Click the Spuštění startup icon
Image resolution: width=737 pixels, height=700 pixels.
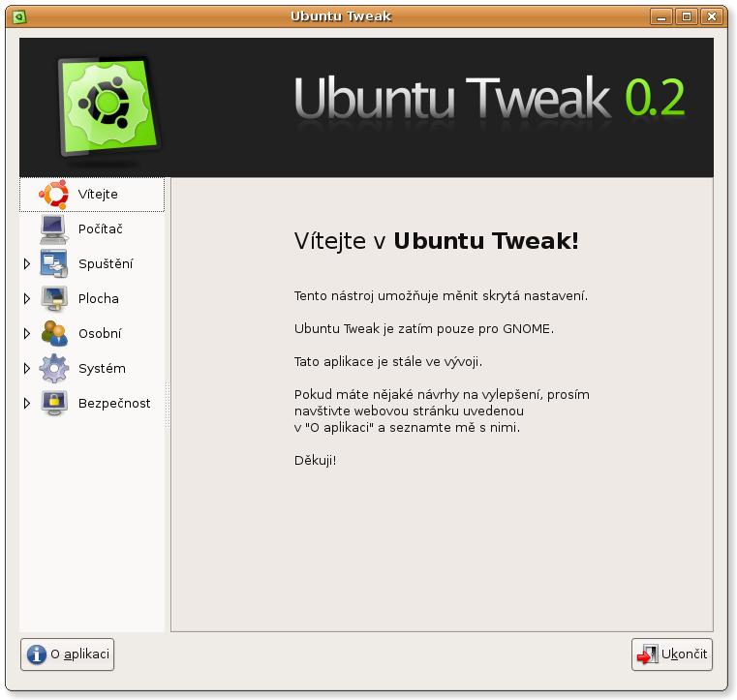point(54,263)
